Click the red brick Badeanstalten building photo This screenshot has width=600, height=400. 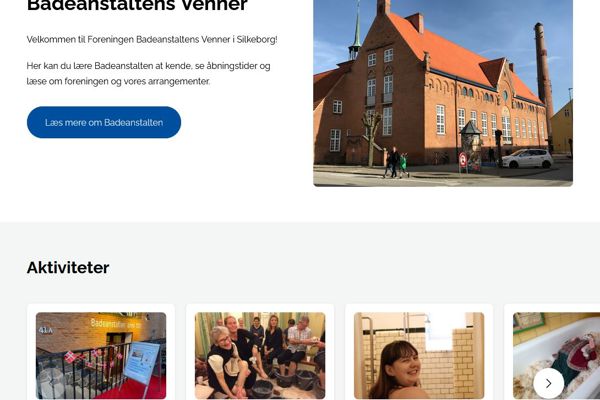(443, 93)
